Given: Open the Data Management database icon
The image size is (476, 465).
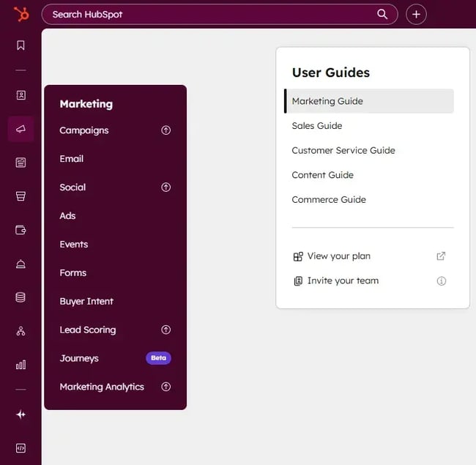Looking at the screenshot, I should tap(21, 297).
